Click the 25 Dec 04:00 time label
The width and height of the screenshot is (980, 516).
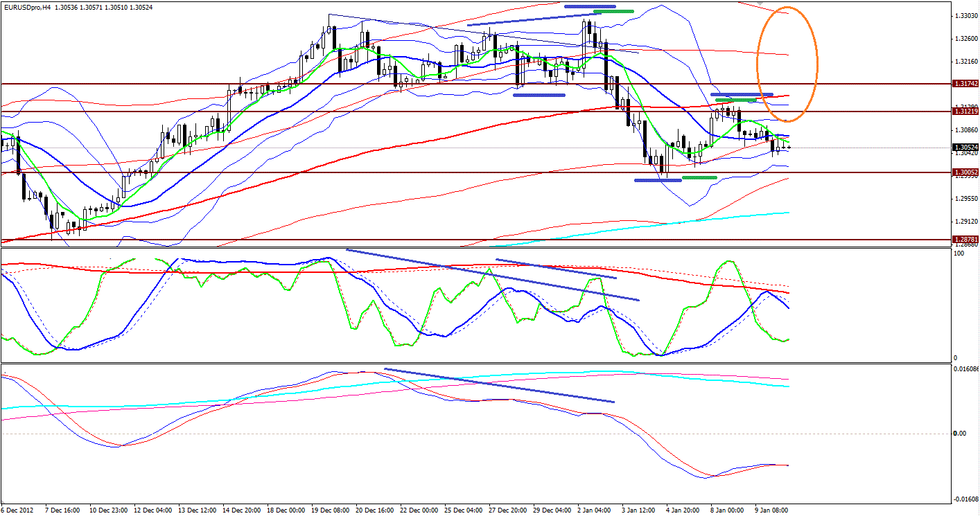coord(463,510)
